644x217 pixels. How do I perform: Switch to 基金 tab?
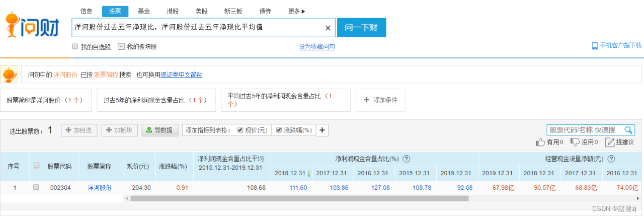144,11
